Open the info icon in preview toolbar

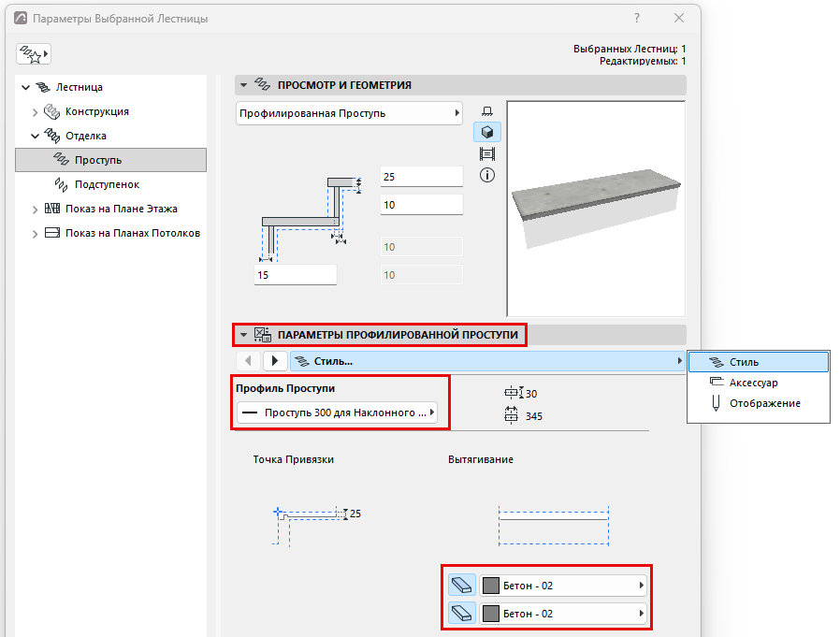[487, 175]
